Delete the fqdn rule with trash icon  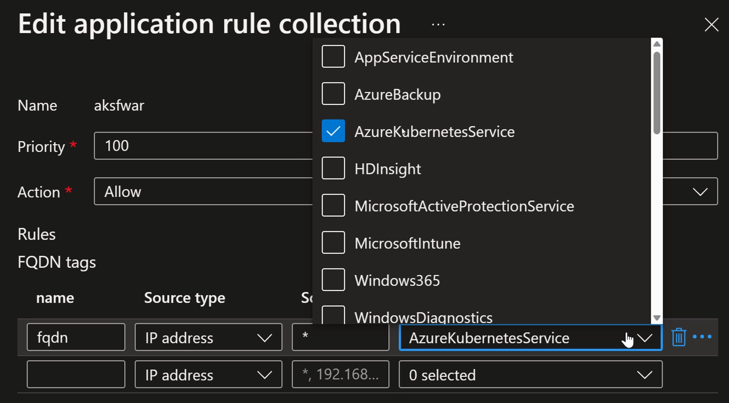pos(679,338)
